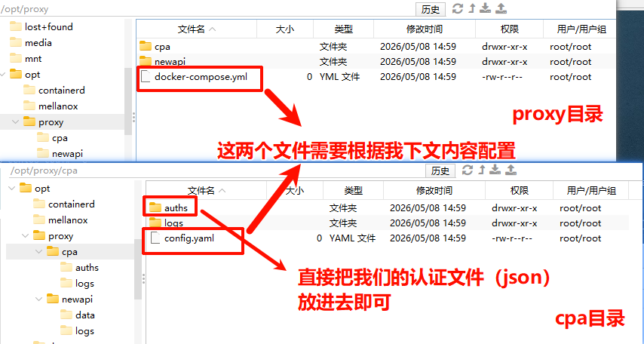Collapse cpa node in lower tree
The height and width of the screenshot is (344, 644).
pyautogui.click(x=39, y=251)
